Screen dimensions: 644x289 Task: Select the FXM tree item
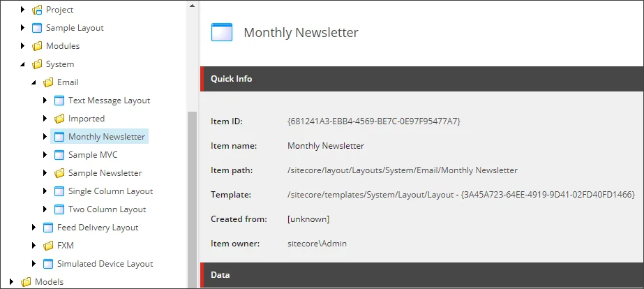(x=66, y=246)
